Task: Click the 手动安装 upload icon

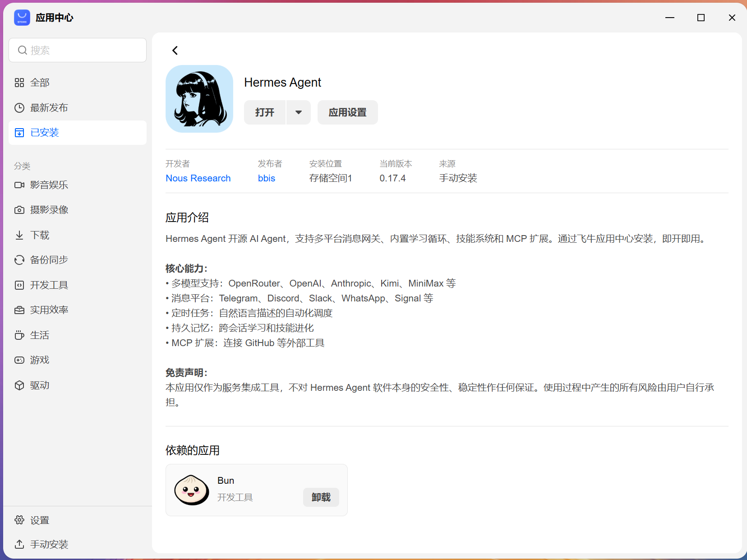Action: (19, 544)
